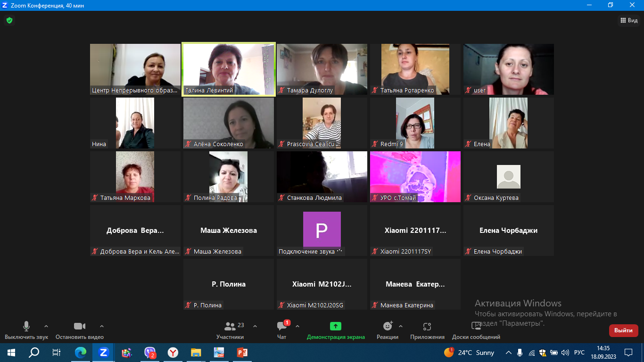The image size is (644, 362).
Task: Click the red Выйти leave button
Action: (x=623, y=330)
